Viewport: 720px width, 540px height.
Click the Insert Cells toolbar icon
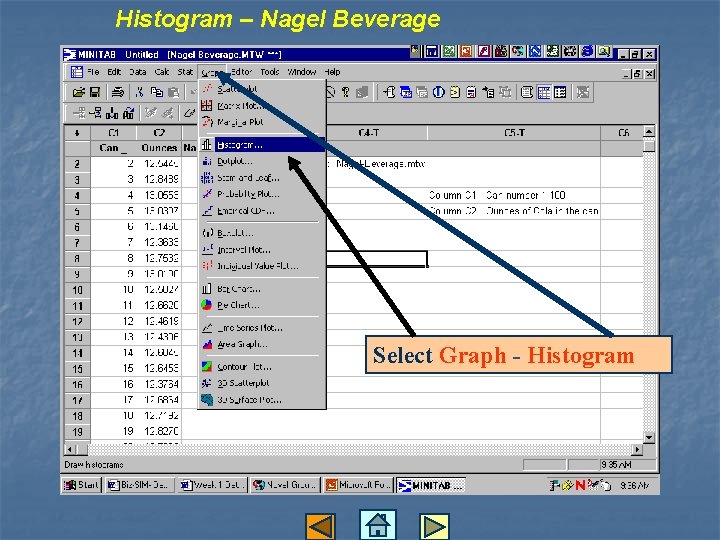point(79,113)
